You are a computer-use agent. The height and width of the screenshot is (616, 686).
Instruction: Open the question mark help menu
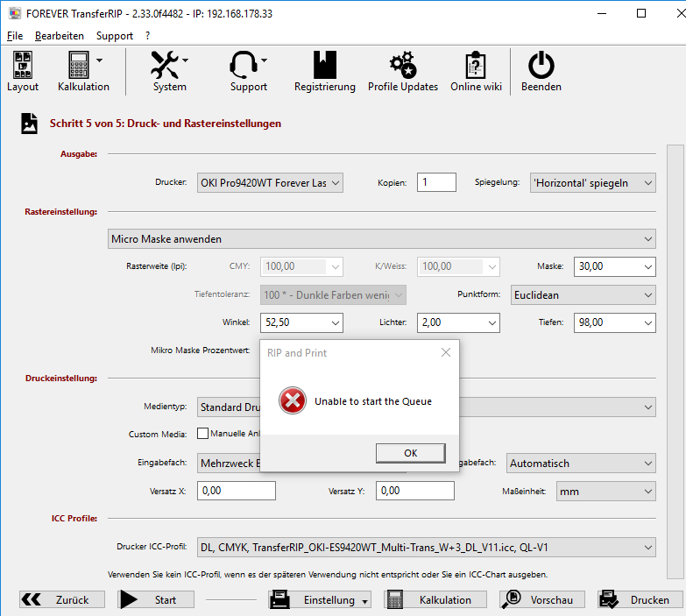pos(148,36)
